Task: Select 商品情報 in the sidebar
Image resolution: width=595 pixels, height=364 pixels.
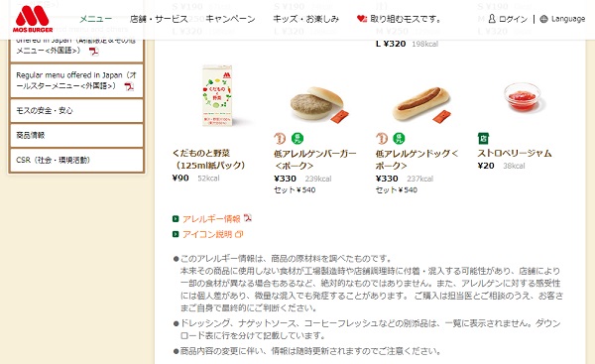Action: (76, 135)
